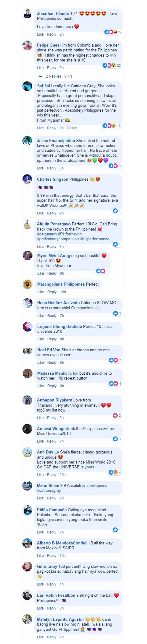Screen dimensions: 147x644
Task: Reply to Hans Benitez Acevedo's comment
Action: pos(52,316)
